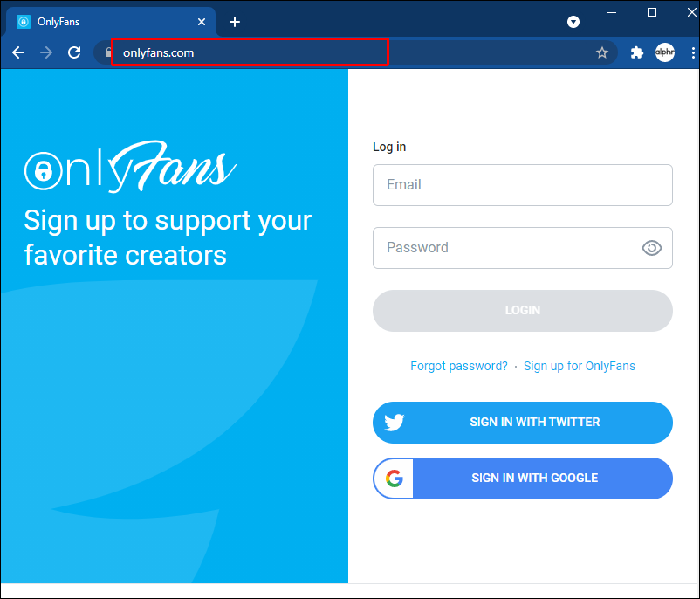View site security lock icon
The height and width of the screenshot is (599, 700).
108,52
